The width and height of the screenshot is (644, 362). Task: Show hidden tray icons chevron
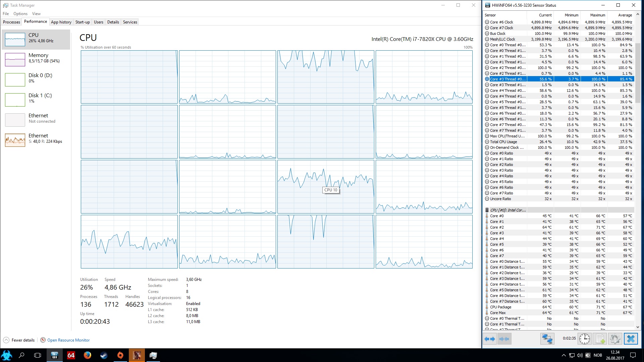[563, 355]
